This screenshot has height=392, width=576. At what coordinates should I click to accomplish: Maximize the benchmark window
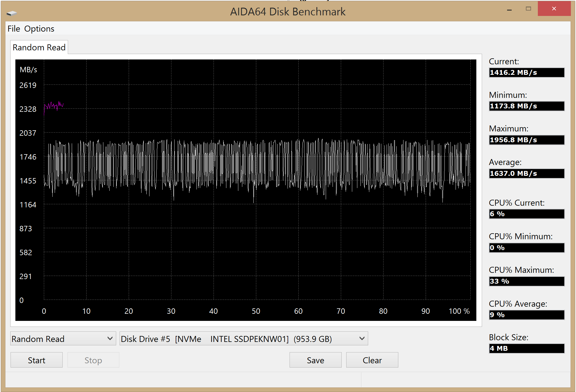coord(528,9)
